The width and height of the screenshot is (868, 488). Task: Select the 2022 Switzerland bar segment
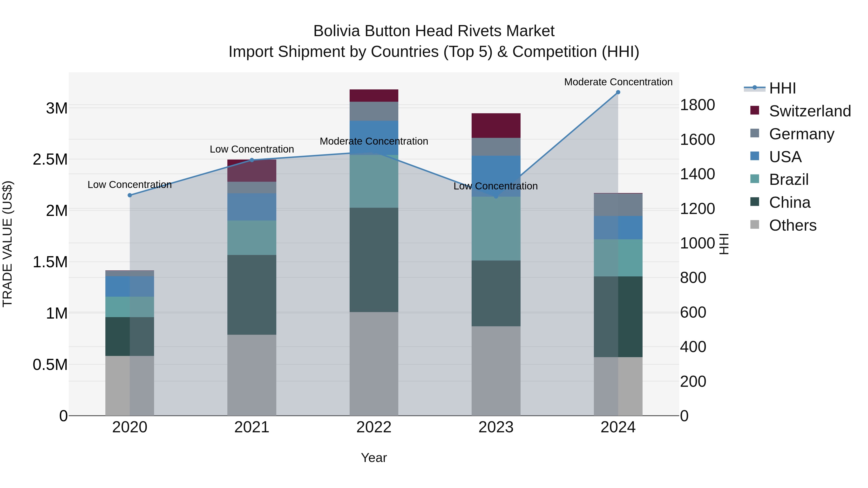[x=374, y=96]
